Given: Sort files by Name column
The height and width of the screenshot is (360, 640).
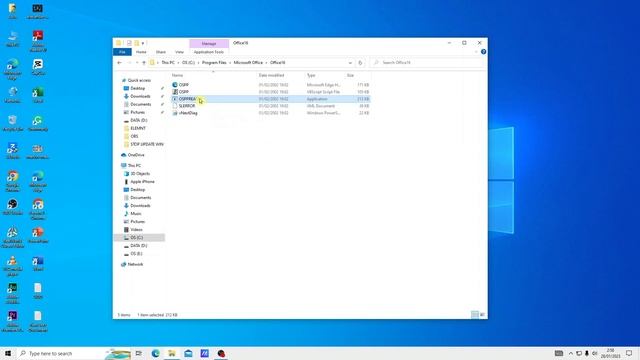Looking at the screenshot, I should point(177,75).
